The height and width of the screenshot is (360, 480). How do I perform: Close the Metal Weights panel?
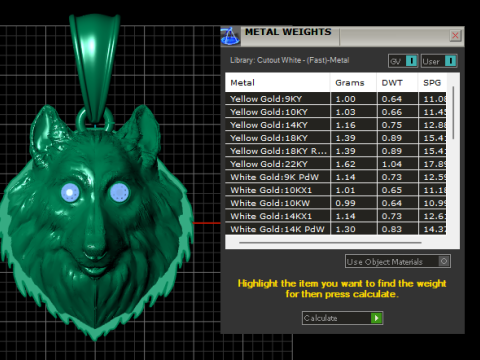(455, 35)
